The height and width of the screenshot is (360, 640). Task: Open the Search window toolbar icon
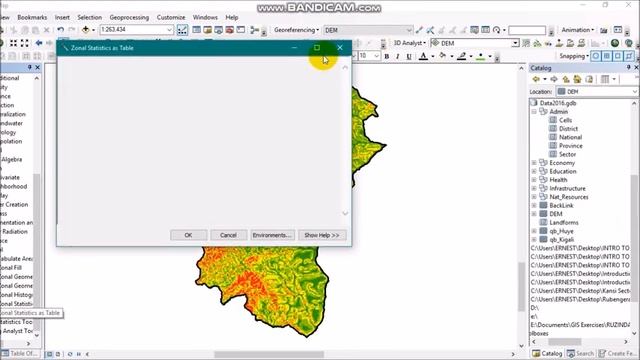pos(219,30)
